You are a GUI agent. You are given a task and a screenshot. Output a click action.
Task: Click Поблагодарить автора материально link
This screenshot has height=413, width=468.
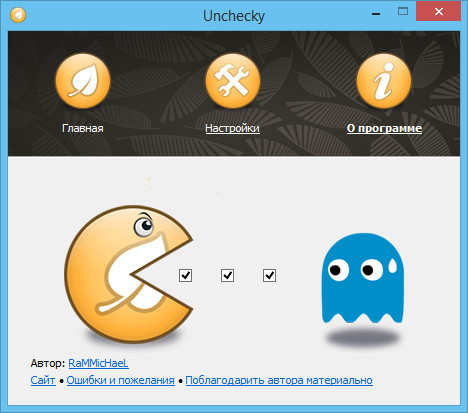pos(279,380)
